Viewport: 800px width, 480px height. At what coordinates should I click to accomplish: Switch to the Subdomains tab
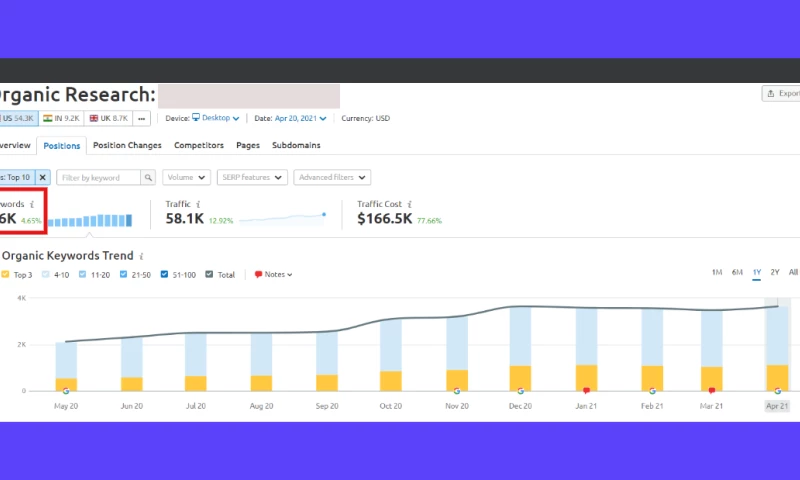tap(296, 145)
